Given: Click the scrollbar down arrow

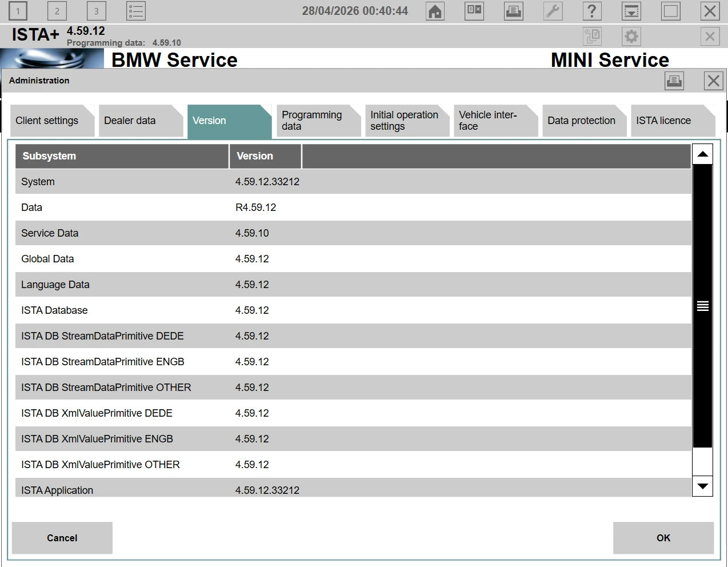Looking at the screenshot, I should pyautogui.click(x=702, y=486).
